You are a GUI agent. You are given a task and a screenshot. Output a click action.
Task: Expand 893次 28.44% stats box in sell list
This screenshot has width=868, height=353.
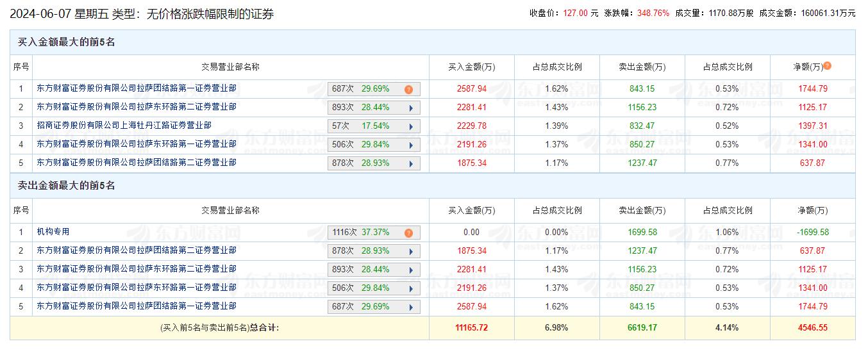tap(374, 270)
